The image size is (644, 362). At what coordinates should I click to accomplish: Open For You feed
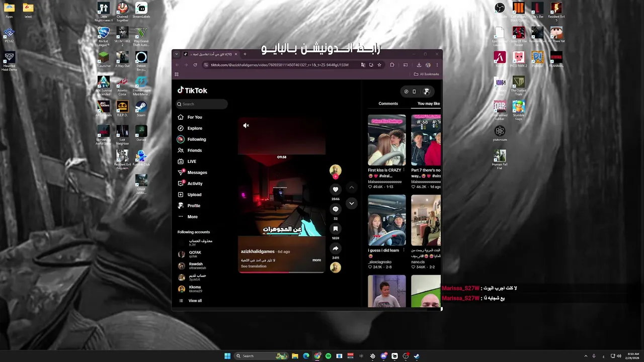pyautogui.click(x=195, y=117)
